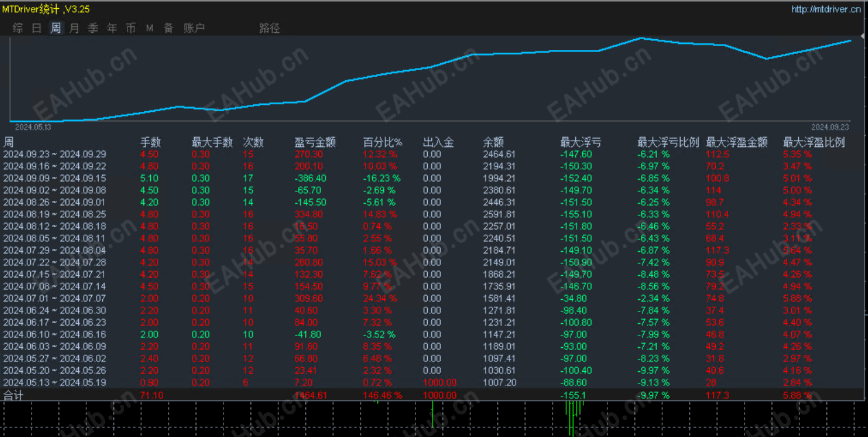Viewport: 868px width, 437px height.
Task: Switch to the 综 summary tab
Action: (x=18, y=28)
